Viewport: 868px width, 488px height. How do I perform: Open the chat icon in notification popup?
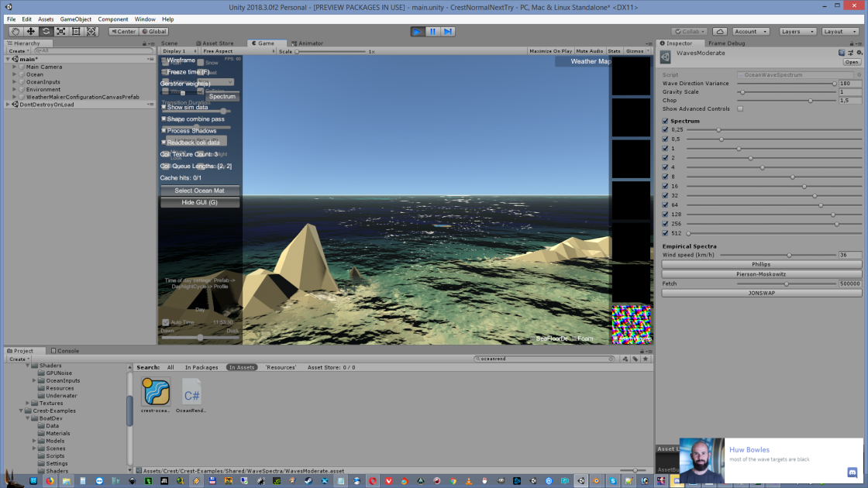(852, 472)
